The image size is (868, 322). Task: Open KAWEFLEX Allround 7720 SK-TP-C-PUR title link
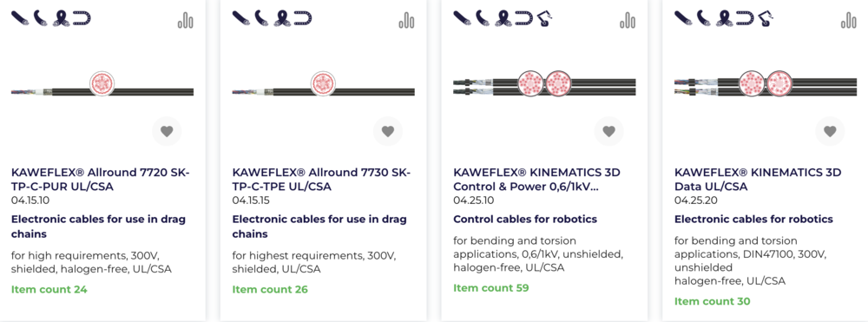tap(100, 180)
